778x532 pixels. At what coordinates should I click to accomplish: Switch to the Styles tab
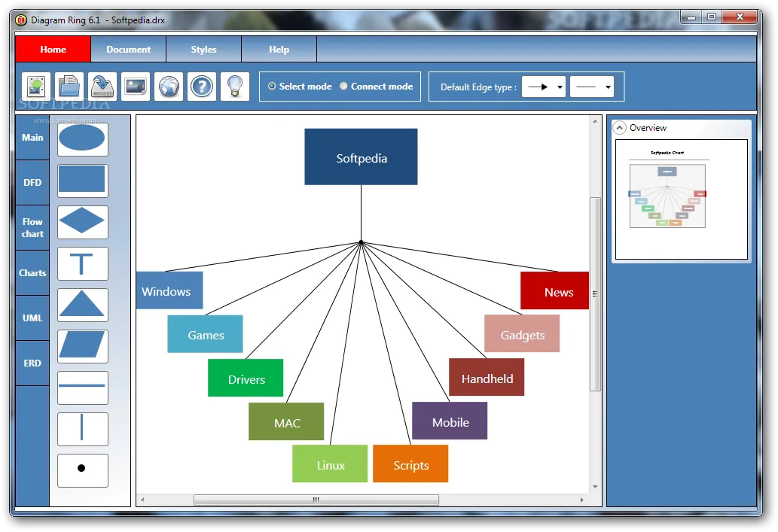click(x=204, y=50)
